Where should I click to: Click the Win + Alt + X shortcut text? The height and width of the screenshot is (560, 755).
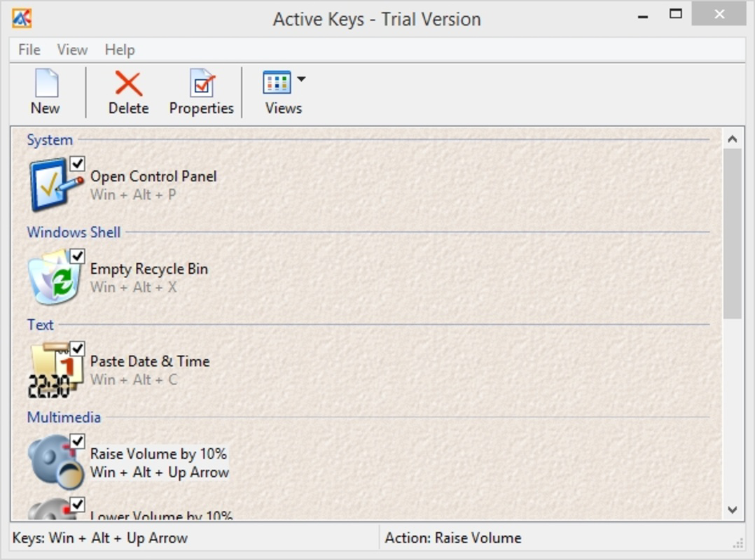click(x=133, y=287)
